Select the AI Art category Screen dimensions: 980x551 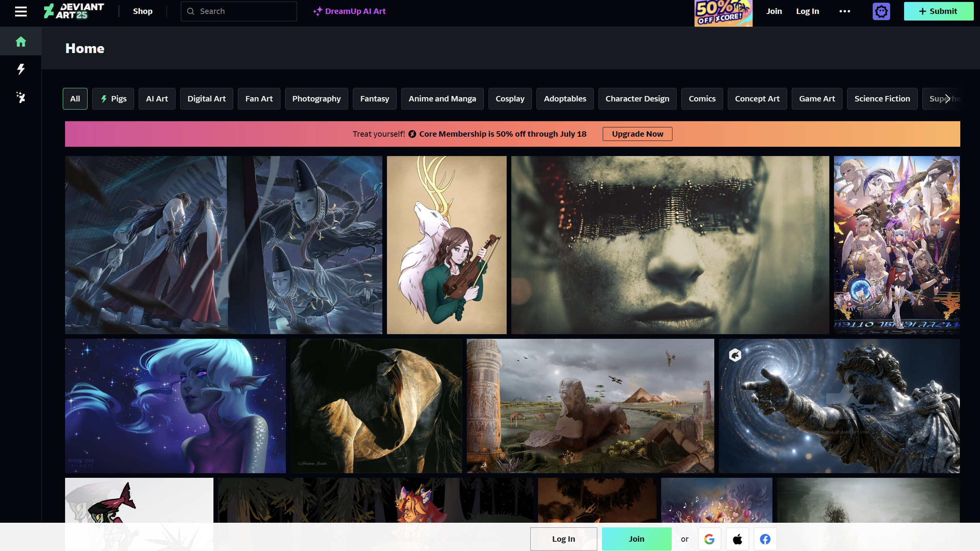point(157,99)
